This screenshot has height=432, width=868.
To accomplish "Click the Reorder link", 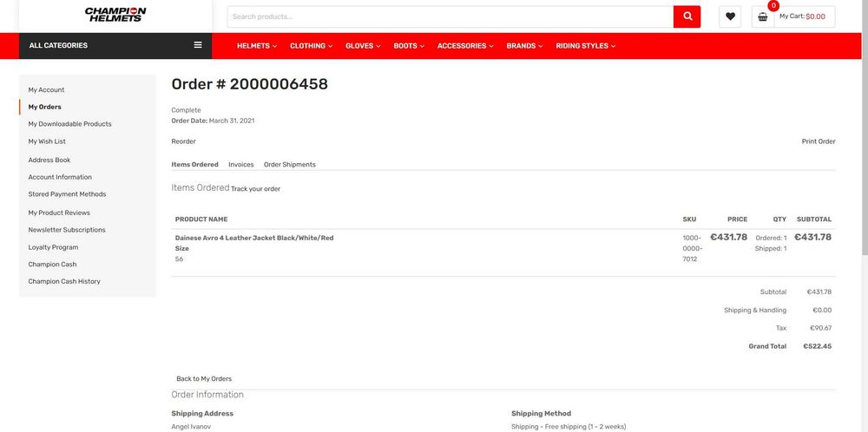I will pos(183,141).
